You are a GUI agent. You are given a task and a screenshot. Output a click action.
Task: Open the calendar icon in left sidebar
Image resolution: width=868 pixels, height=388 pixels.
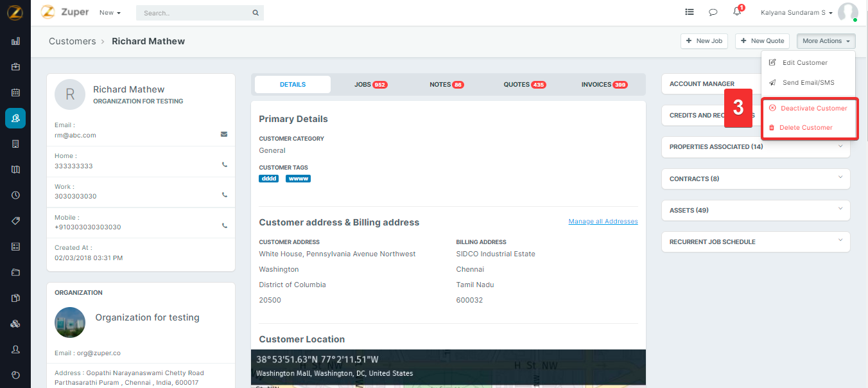(x=15, y=93)
